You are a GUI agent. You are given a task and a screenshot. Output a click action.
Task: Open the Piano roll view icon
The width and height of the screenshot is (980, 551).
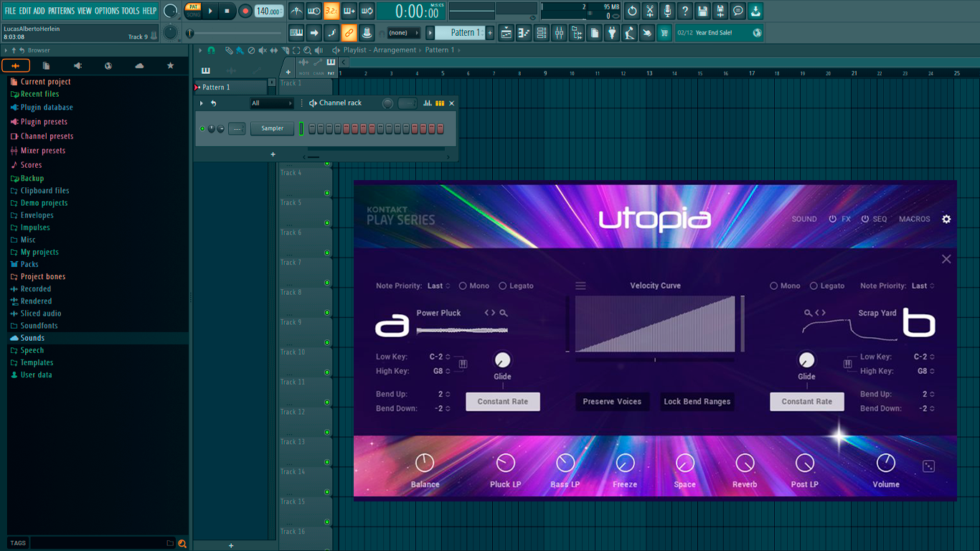[524, 32]
